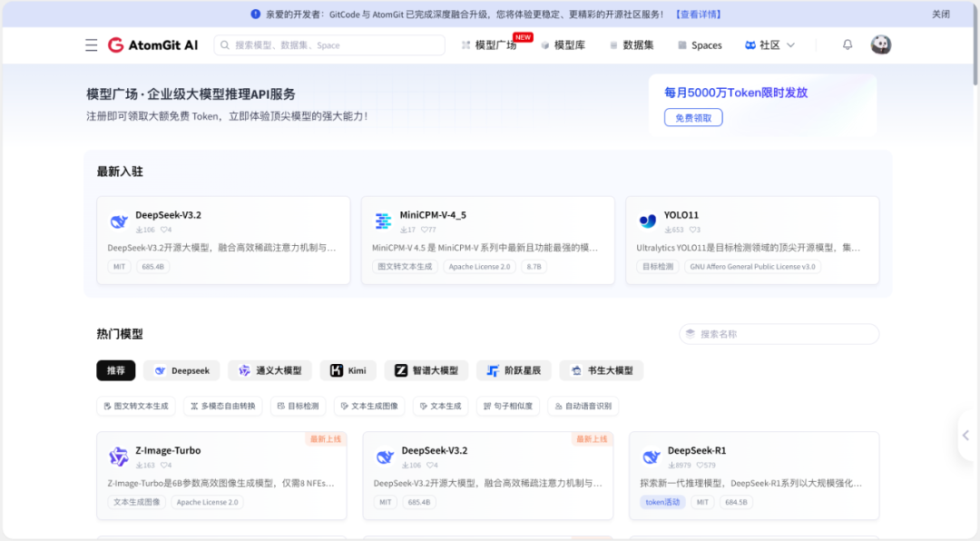The image size is (980, 541).
Task: Click the download icon on DeepSeek-R1 card
Action: [671, 466]
